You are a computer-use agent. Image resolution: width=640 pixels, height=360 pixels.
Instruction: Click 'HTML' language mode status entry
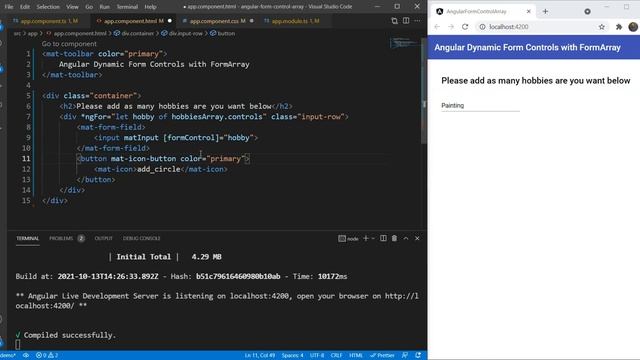(356, 356)
